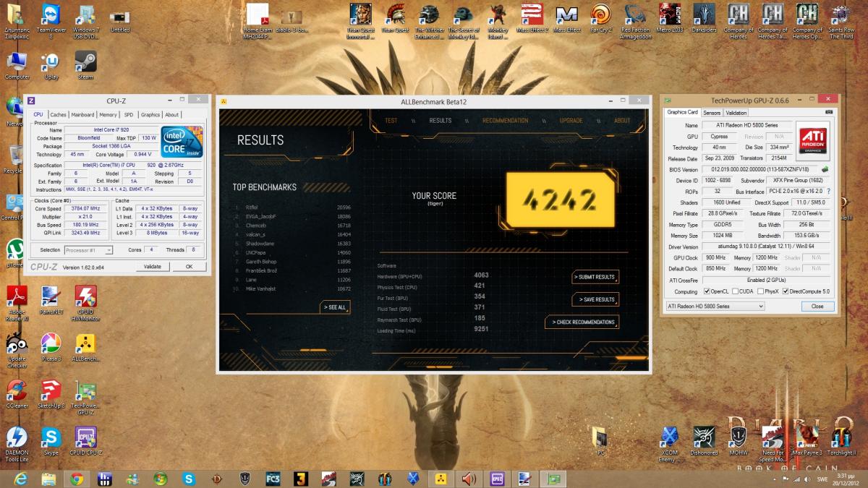This screenshot has width=868, height=488.
Task: Select the CPUID CPU-Z desktop shortcut
Action: pos(85,441)
